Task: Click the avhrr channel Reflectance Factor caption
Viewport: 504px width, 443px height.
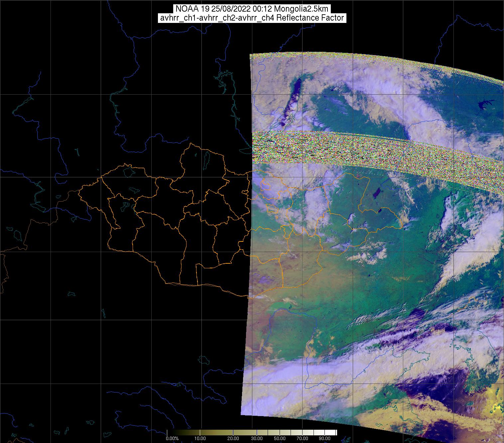Action: 252,18
